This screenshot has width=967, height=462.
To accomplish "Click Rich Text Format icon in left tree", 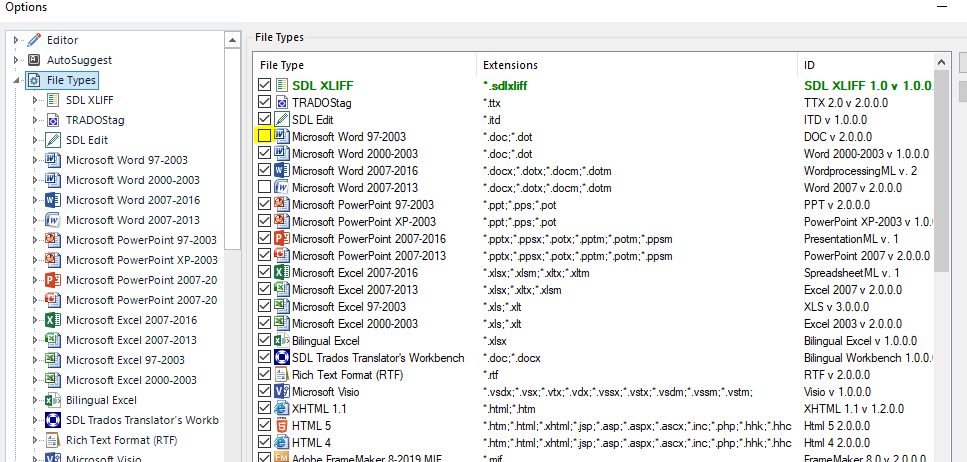I will tap(53, 440).
